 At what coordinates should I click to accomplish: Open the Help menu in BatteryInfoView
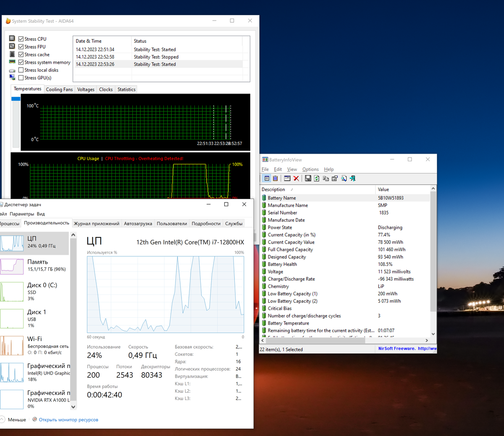[329, 169]
